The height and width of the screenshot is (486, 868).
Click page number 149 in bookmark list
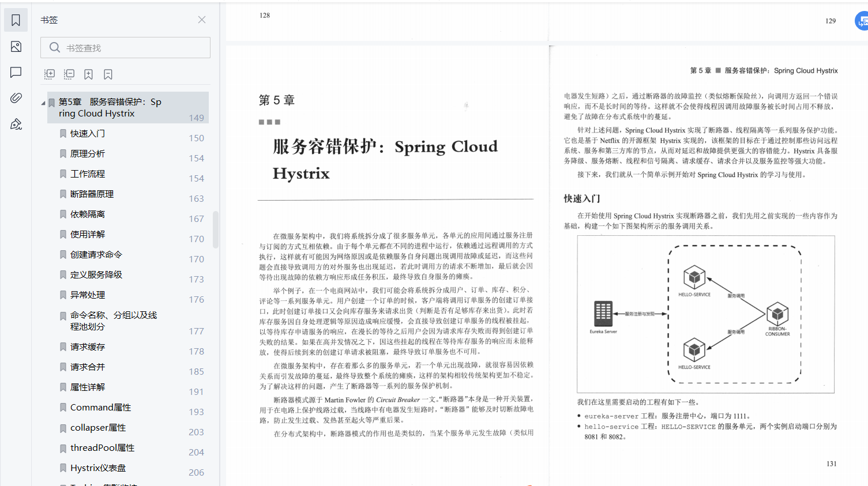coord(196,118)
